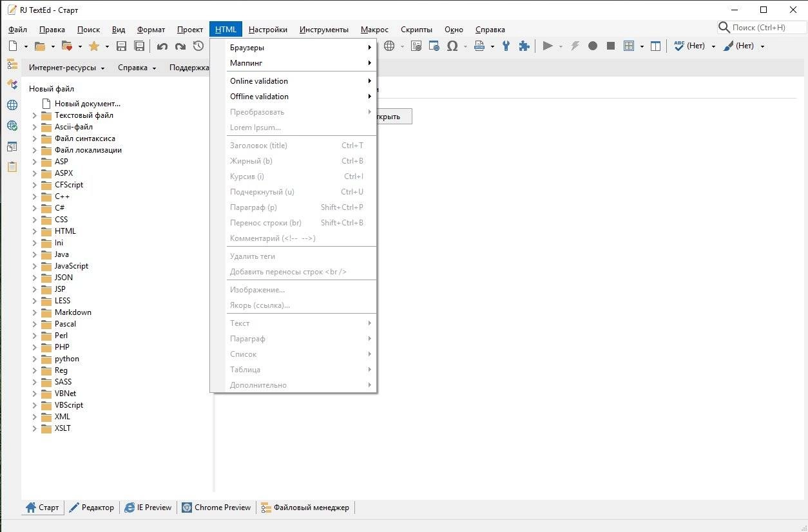Click the new blank document toolbar icon
Image resolution: width=808 pixels, height=532 pixels.
[12, 46]
